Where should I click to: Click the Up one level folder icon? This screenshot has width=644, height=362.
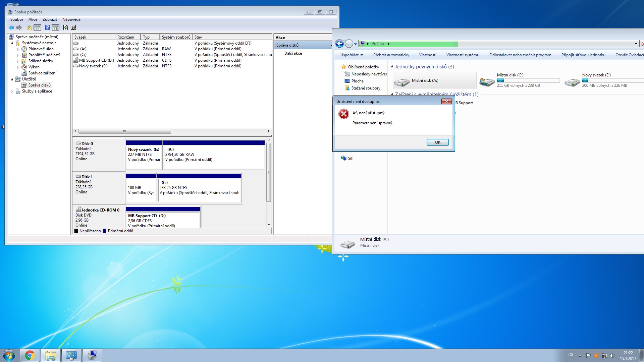pos(30,27)
